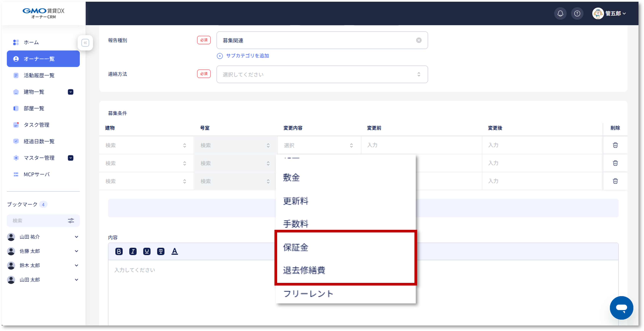Viewport: 644px width, 331px height.
Task: Open オーナー一覧 in the sidebar
Action: click(43, 59)
